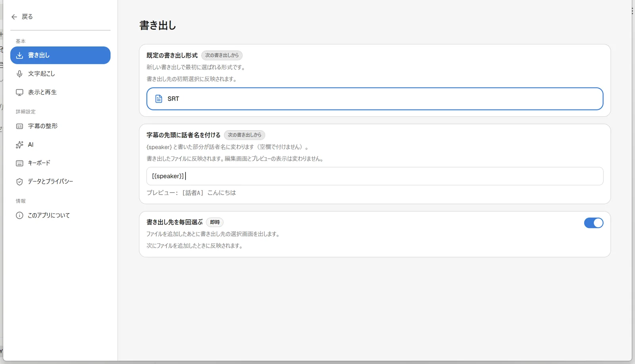This screenshot has width=635, height=364.
Task: Go back with the 戻る button
Action: (22, 17)
